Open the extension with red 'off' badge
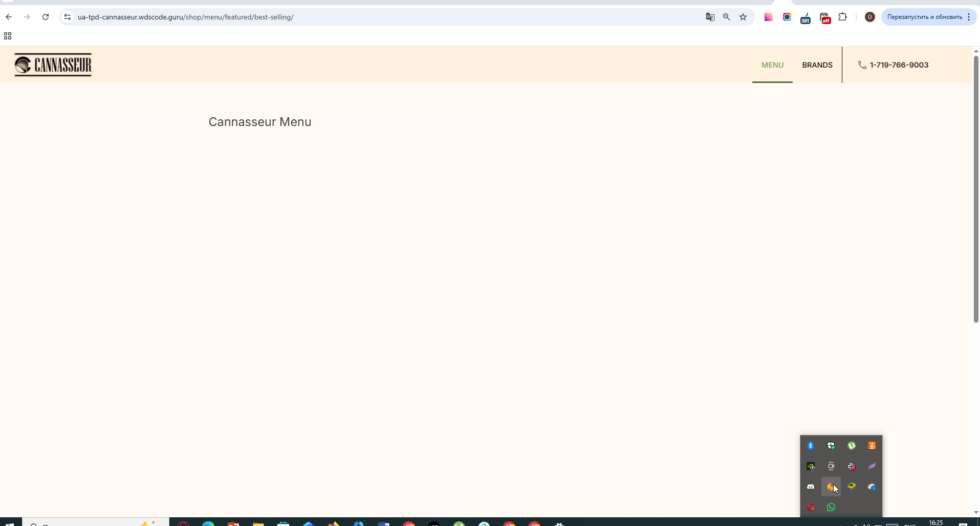 coord(825,18)
